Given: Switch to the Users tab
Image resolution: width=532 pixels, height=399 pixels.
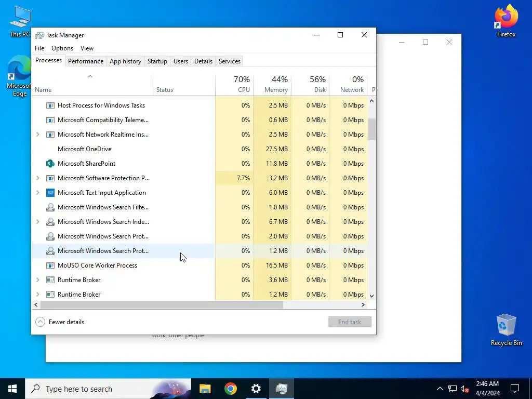Looking at the screenshot, I should 180,61.
